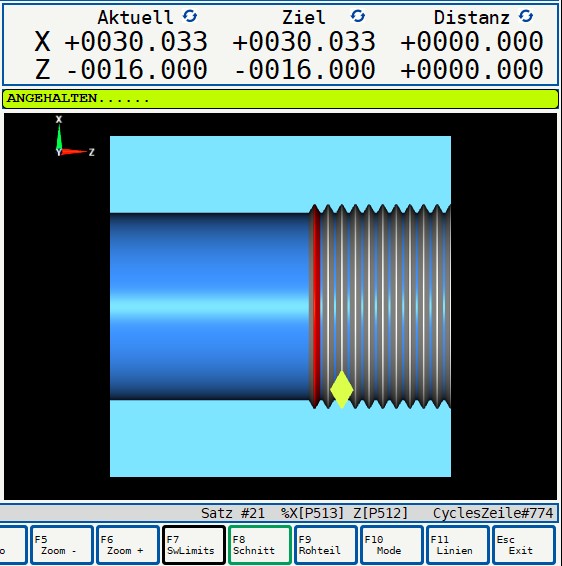Exit simulation with the Esc Exit button
The width and height of the screenshot is (562, 566).
tap(524, 545)
